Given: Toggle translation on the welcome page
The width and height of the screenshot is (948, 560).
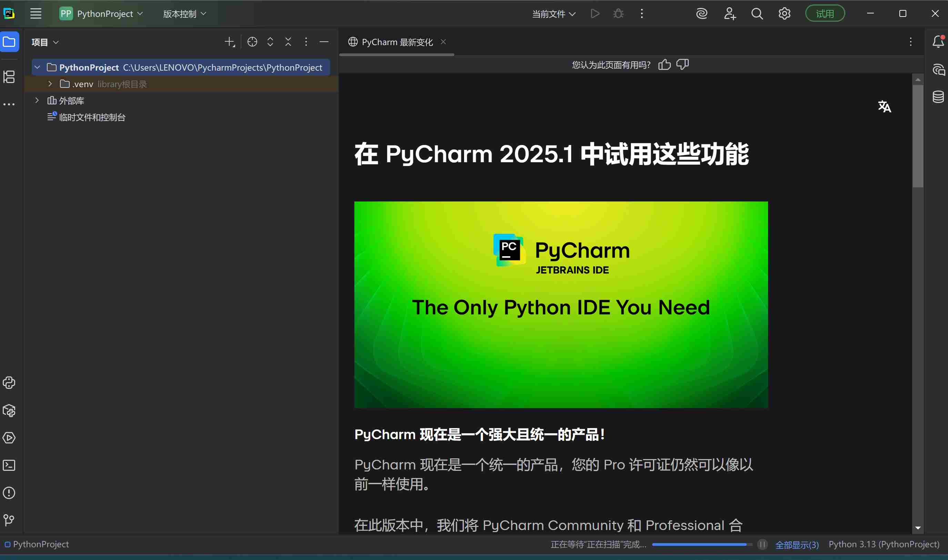Looking at the screenshot, I should tap(885, 106).
